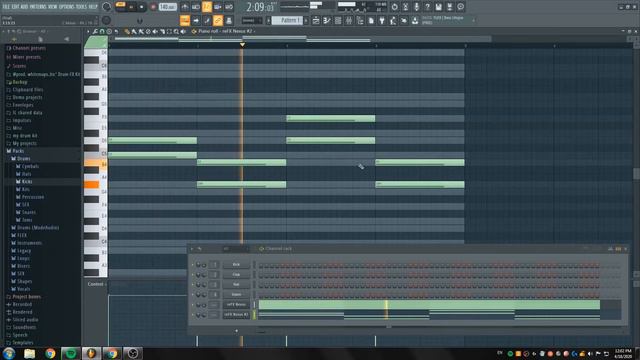
Task: Click the main volume knob near menu bar
Action: tap(107, 7)
